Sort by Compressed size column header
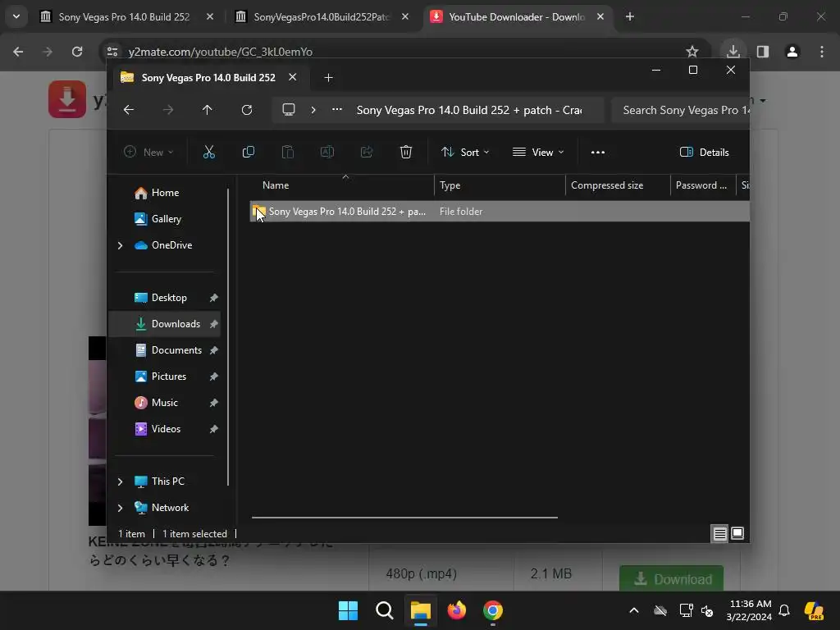The height and width of the screenshot is (630, 840). click(x=619, y=185)
